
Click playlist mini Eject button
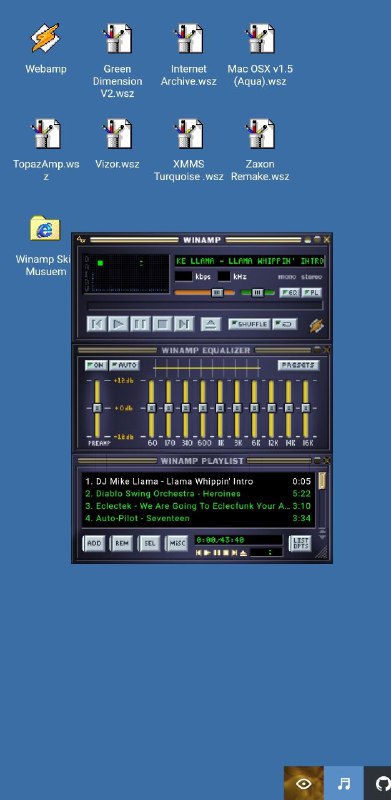(243, 553)
